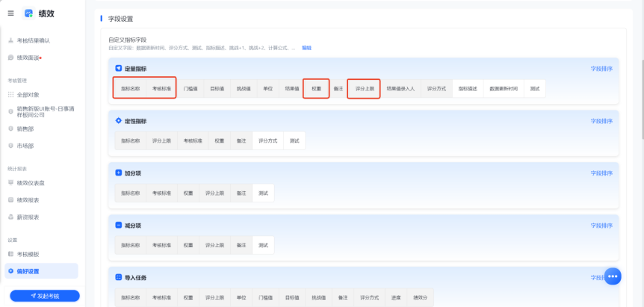Click the 发起考核 button
This screenshot has height=307, width=644.
[x=45, y=296]
